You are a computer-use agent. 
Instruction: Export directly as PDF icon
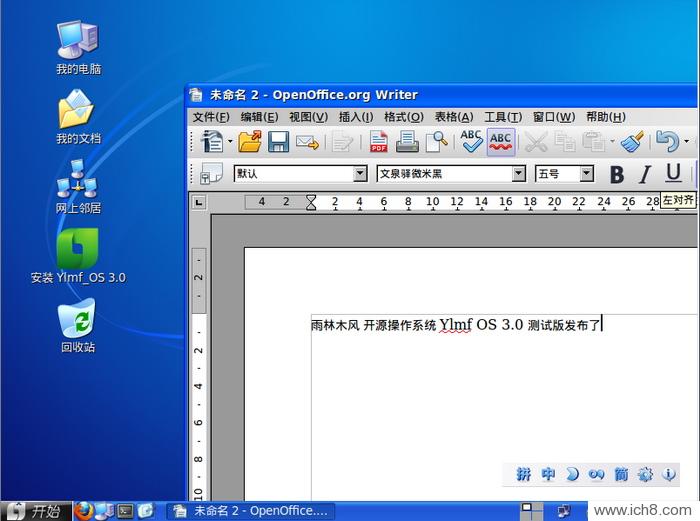[378, 142]
